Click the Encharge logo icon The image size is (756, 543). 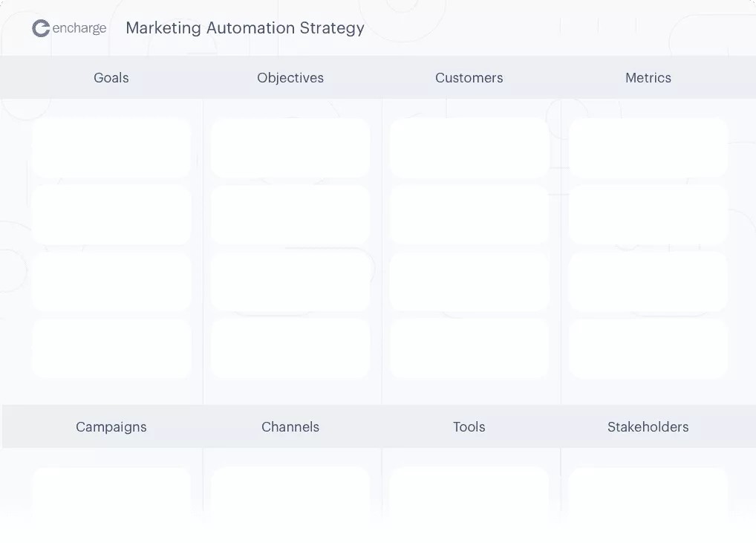pyautogui.click(x=41, y=29)
